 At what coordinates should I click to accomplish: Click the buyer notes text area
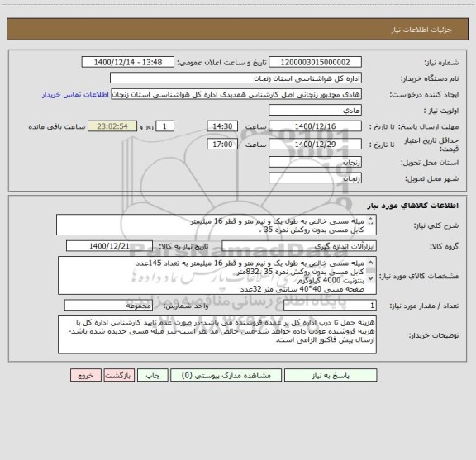(x=217, y=334)
